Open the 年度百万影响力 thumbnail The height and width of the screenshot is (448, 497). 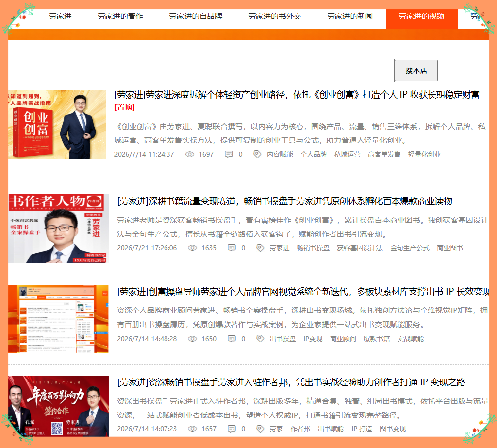pos(59,406)
